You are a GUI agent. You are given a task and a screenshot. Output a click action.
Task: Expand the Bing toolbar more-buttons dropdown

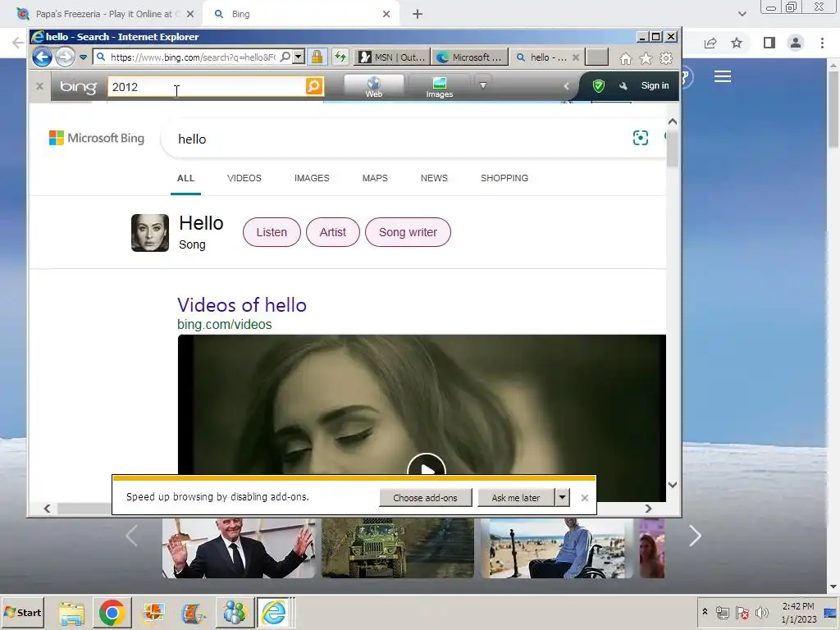482,85
